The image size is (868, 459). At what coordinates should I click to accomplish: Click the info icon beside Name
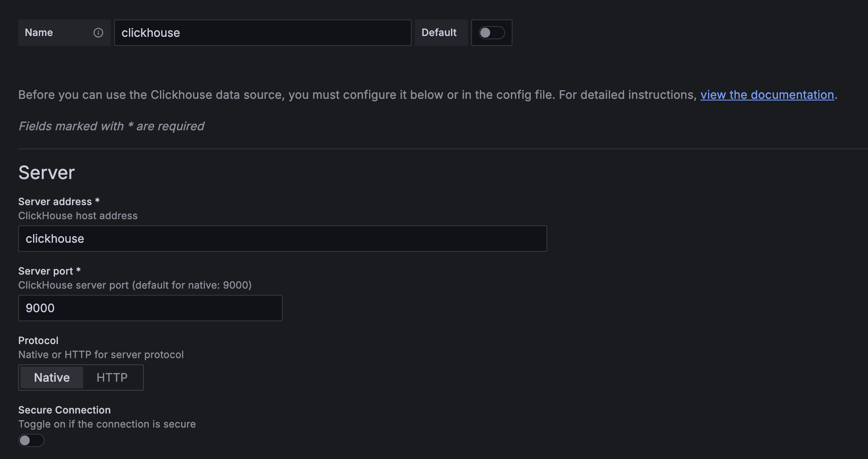click(x=98, y=33)
